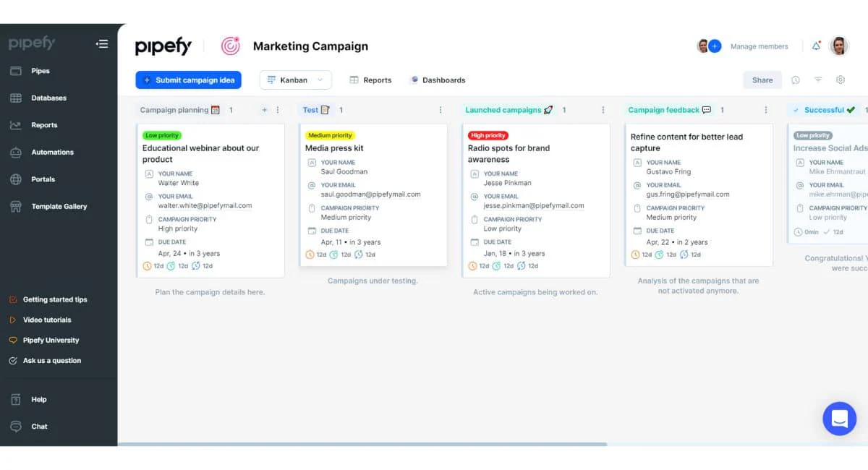Viewport: 868px width, 470px height.
Task: Open Test column options menu
Action: [441, 110]
